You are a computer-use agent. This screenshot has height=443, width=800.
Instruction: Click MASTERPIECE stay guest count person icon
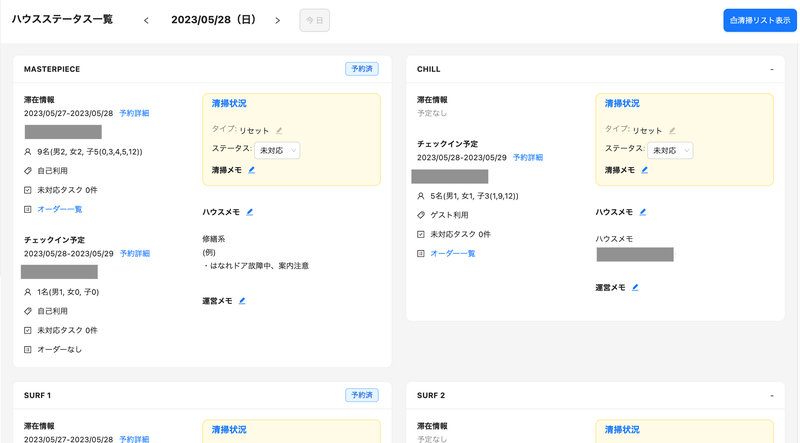click(x=28, y=152)
